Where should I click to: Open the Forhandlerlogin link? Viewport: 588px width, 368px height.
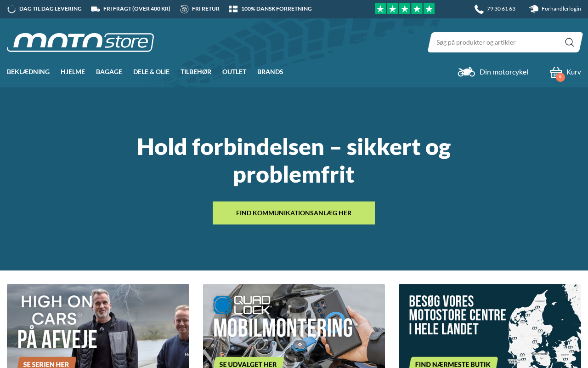tap(561, 9)
